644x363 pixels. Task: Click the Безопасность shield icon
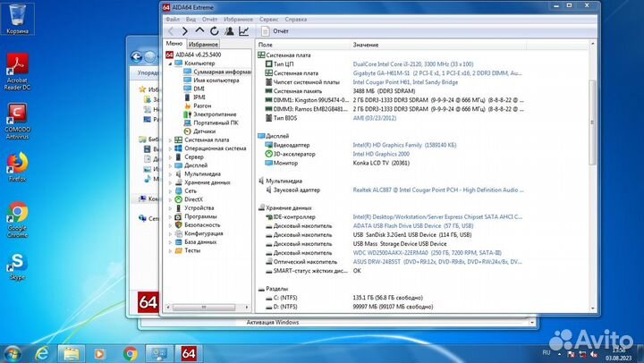tap(178, 225)
